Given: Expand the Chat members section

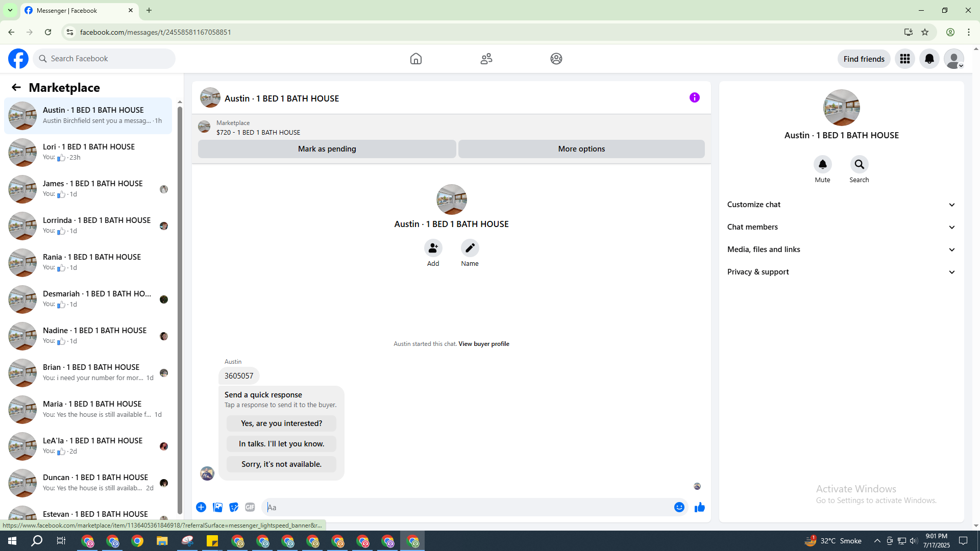Looking at the screenshot, I should click(x=842, y=227).
